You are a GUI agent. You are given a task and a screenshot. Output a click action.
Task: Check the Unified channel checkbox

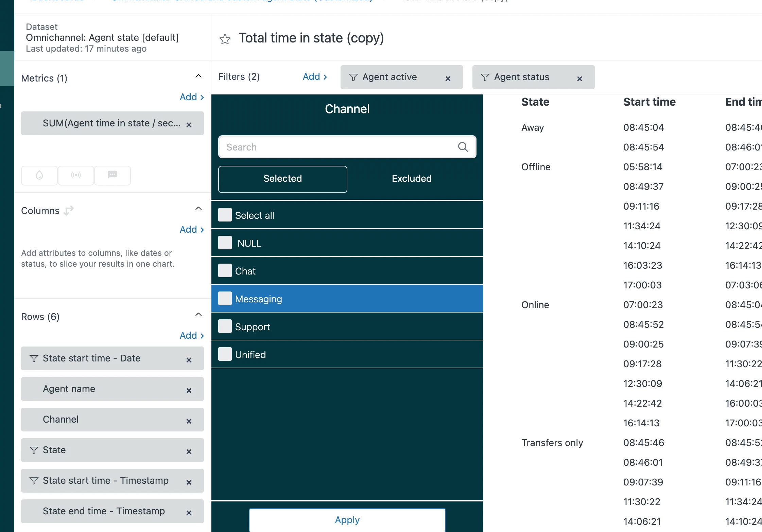(225, 354)
